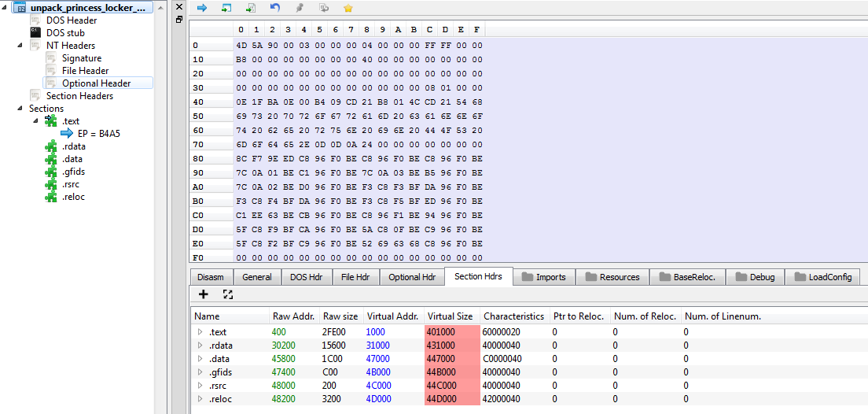Screen dimensions: 868x414
Task: Close the left panel with X icon
Action: coord(178,7)
